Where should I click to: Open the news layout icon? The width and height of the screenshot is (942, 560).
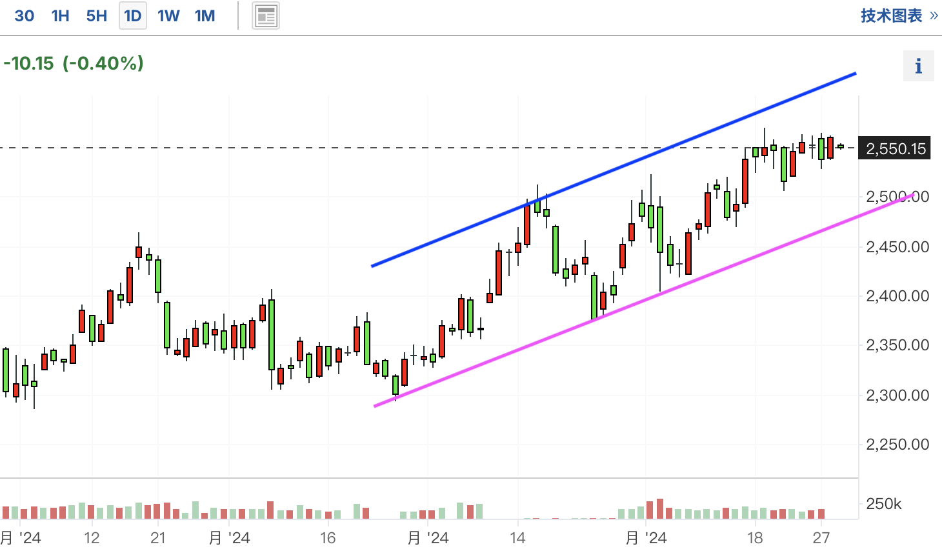click(266, 16)
